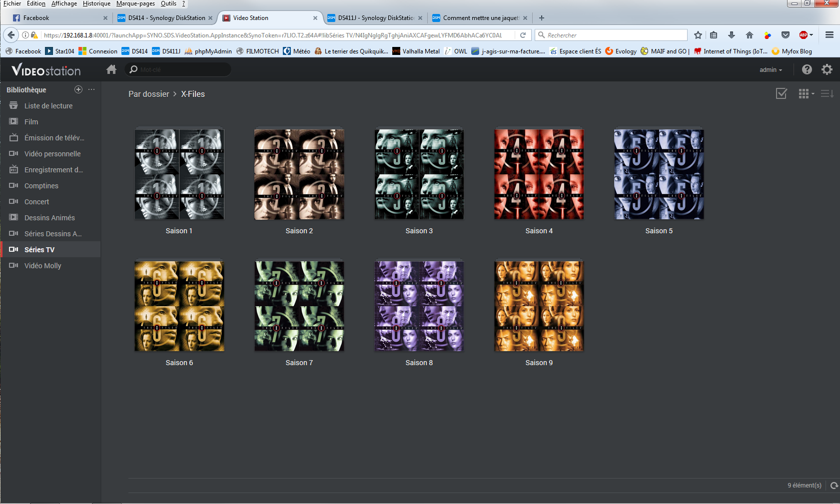The width and height of the screenshot is (840, 504).
Task: Switch to DS411J - Synology DiskStation tab
Action: (x=375, y=18)
